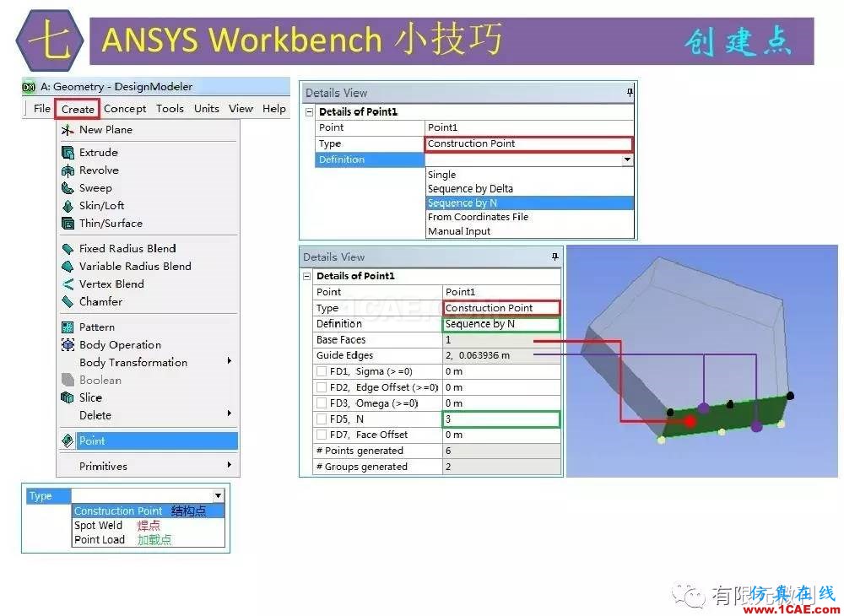Image resolution: width=844 pixels, height=616 pixels.
Task: Choose Single from Definition list
Action: point(530,175)
